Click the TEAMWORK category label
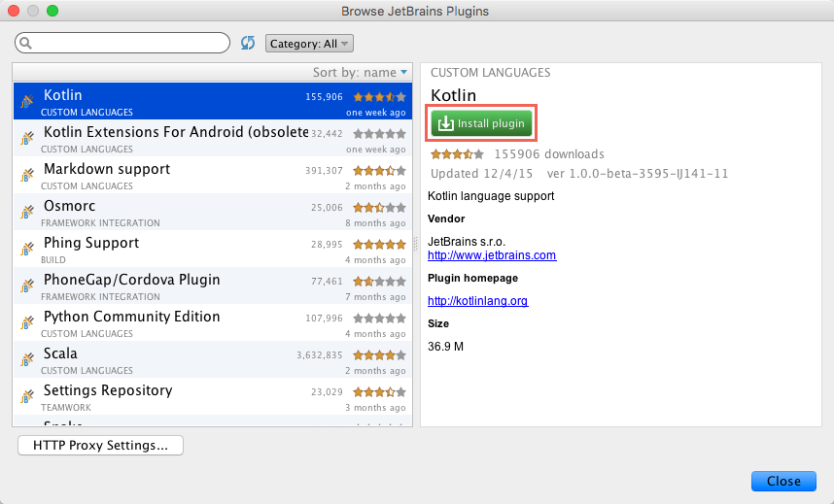Screen dimensions: 834x504 pyautogui.click(x=66, y=407)
